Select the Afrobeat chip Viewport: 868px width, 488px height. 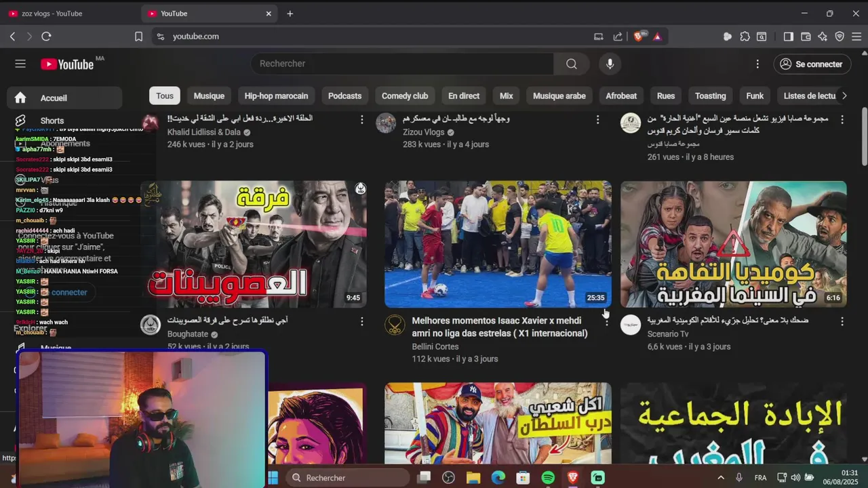[x=621, y=96]
